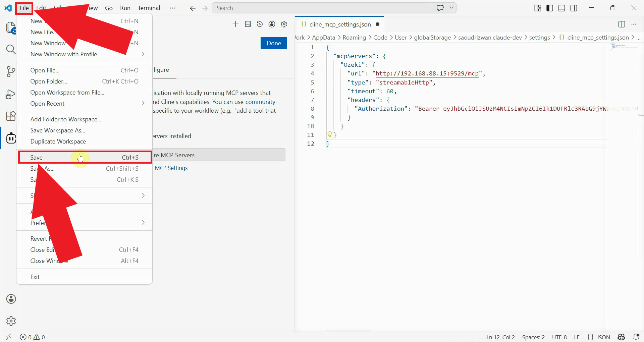Viewport: 644px width, 342px height.
Task: Change encoding via UTF-8
Action: [x=559, y=337]
